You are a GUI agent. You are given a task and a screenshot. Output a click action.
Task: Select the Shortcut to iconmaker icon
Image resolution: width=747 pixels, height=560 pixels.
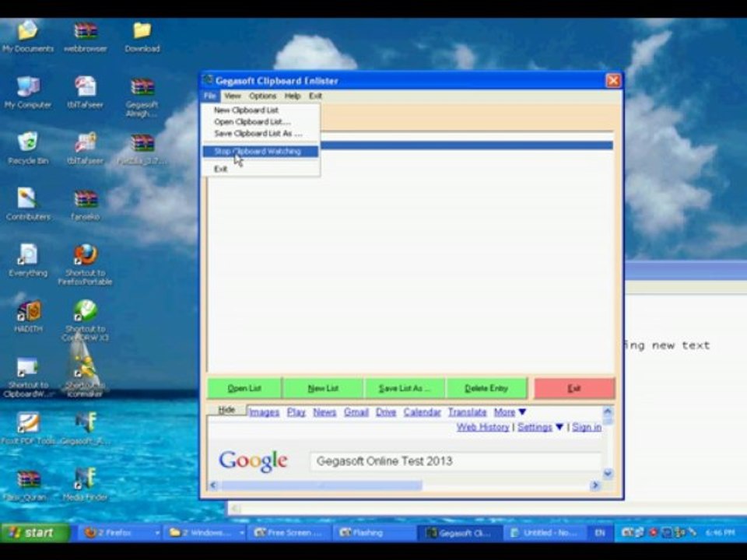pyautogui.click(x=86, y=376)
